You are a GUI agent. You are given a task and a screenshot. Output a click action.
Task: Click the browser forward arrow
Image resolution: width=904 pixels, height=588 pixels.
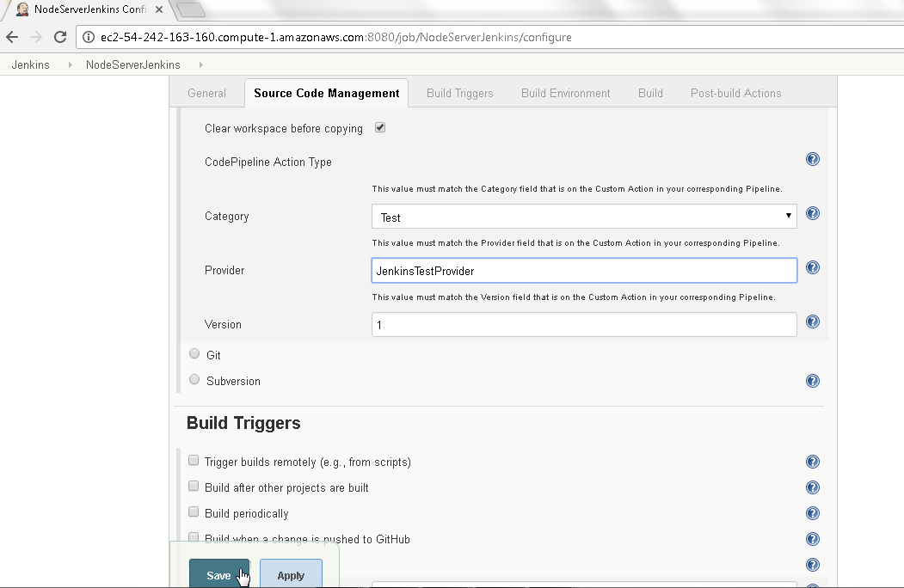pyautogui.click(x=36, y=38)
